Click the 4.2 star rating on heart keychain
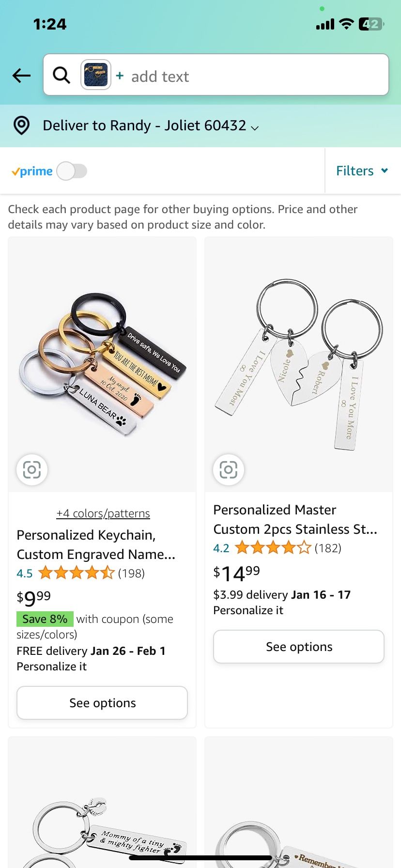 tap(273, 548)
